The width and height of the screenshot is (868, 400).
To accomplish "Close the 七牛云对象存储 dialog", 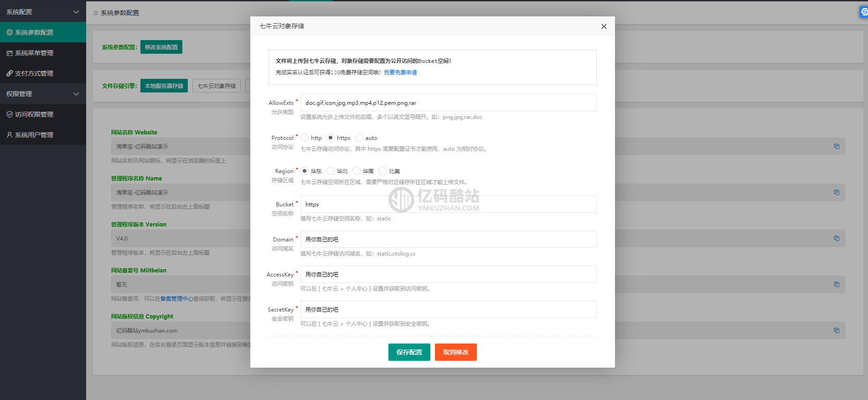I will 604,26.
